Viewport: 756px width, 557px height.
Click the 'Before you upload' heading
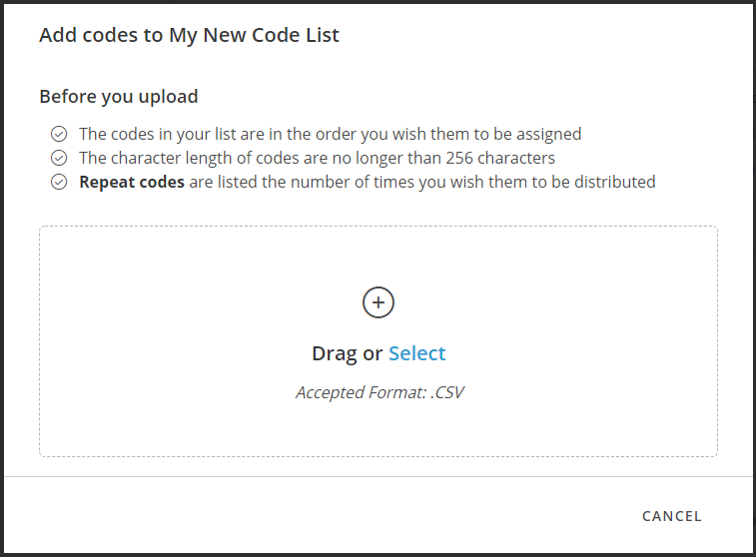point(119,97)
